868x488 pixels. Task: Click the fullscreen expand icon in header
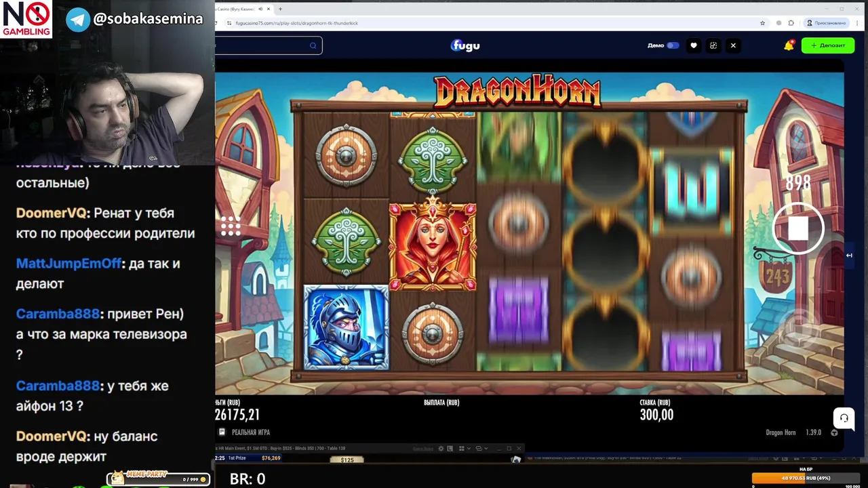[713, 45]
